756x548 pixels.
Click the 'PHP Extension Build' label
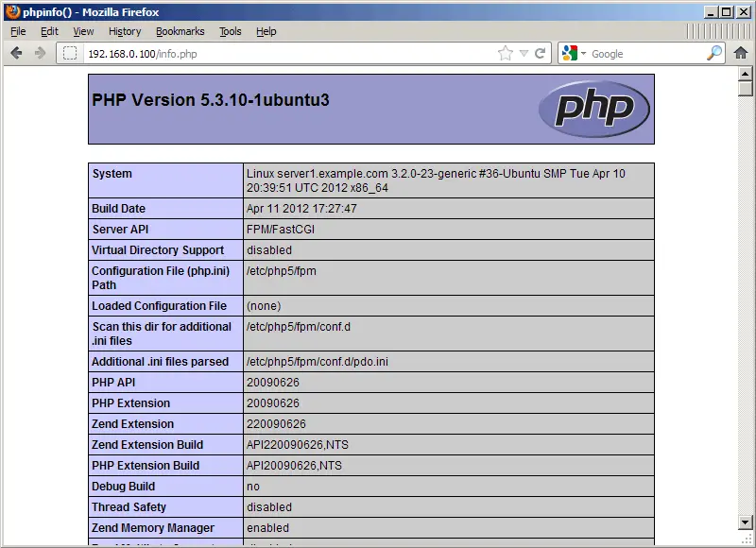[x=146, y=465]
